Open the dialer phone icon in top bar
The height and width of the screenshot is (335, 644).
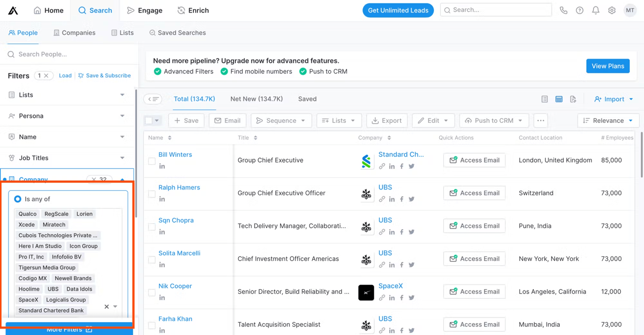coord(563,10)
